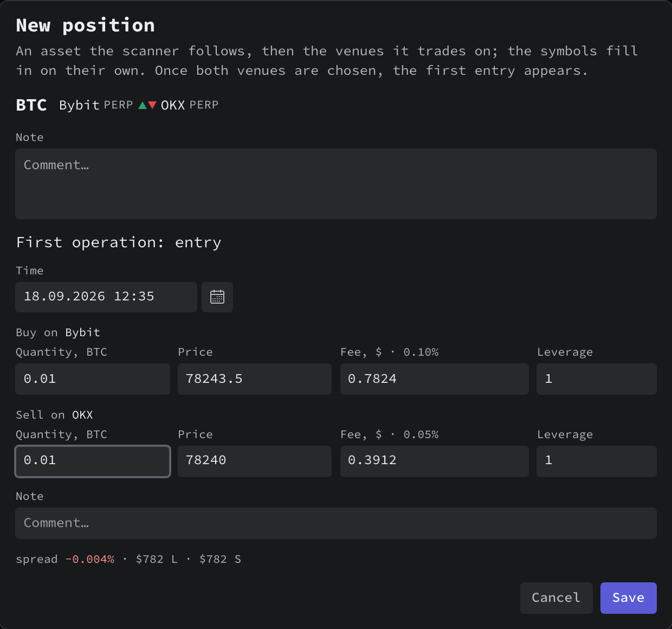Click the long/short triangles icon between venues
Screen dimensions: 672x629
147,105
